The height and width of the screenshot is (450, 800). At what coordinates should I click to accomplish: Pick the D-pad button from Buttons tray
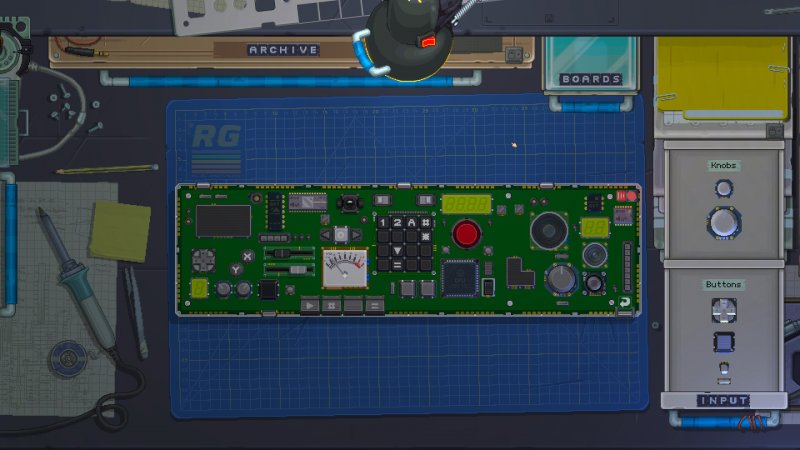(723, 310)
